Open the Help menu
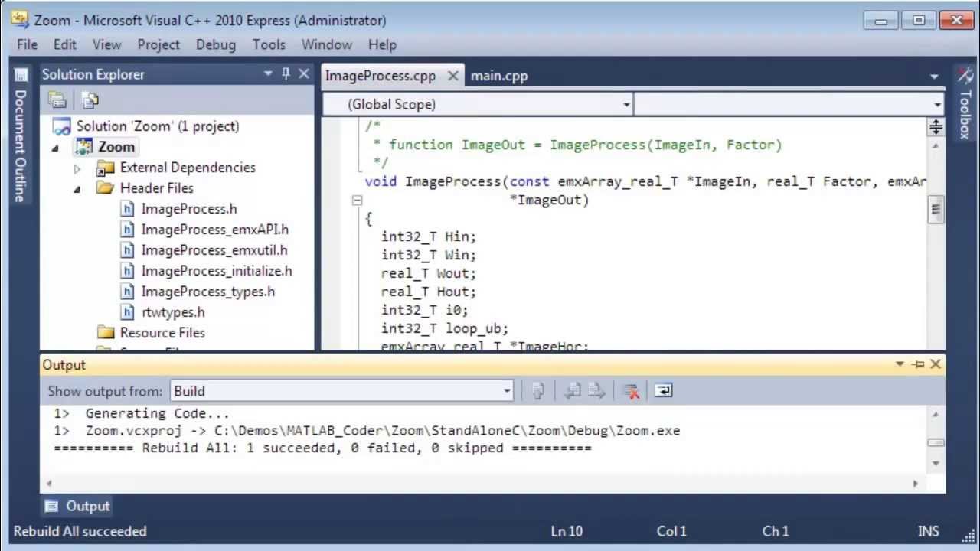 coord(382,44)
